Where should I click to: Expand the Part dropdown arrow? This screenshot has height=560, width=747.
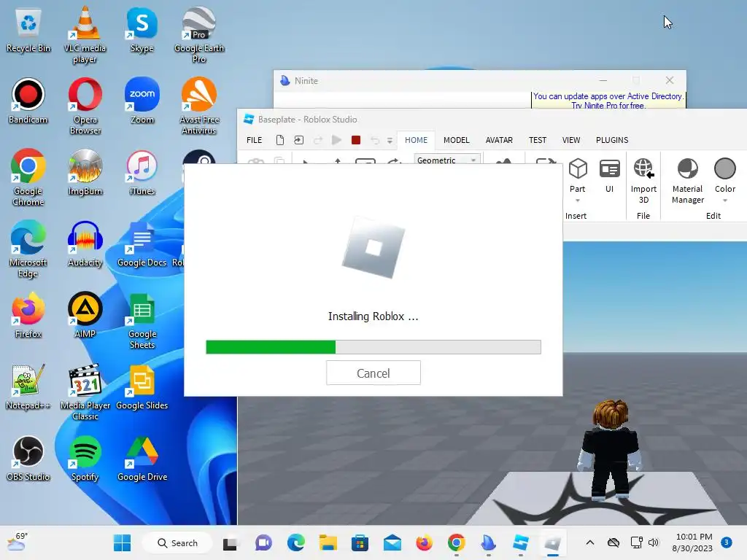[x=578, y=201]
